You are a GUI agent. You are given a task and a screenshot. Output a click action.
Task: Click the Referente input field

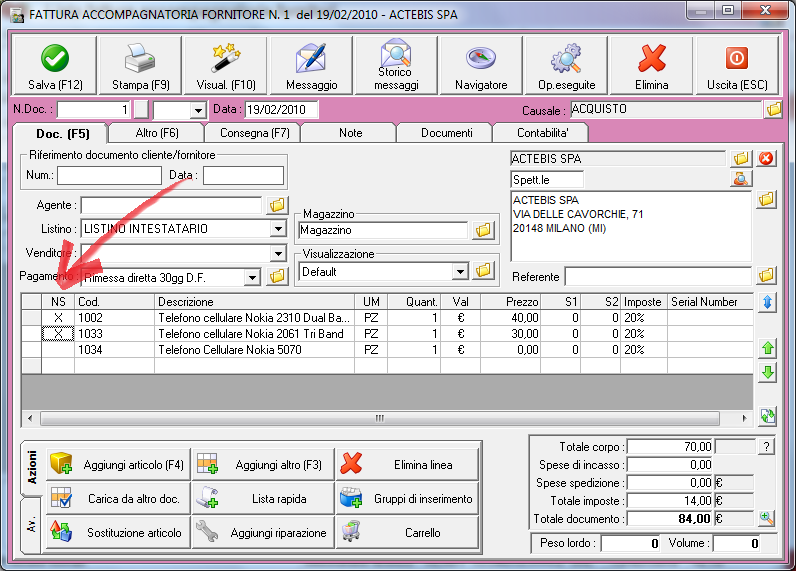coord(657,276)
